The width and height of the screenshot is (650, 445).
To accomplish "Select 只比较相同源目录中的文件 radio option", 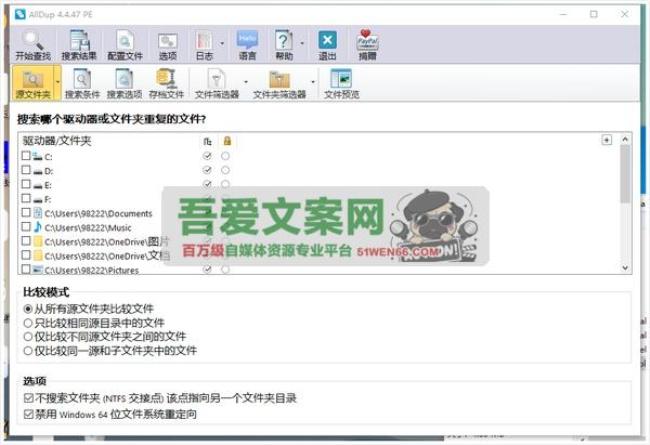I will pos(28,323).
